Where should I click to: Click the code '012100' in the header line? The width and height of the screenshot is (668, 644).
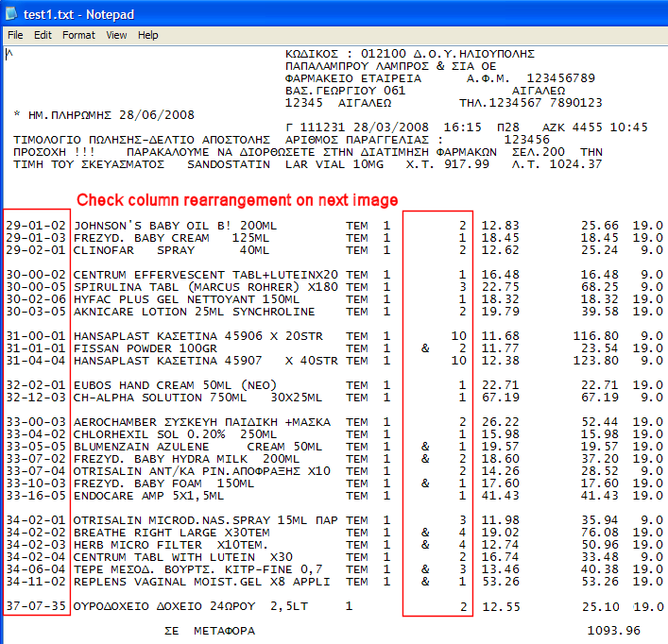(x=384, y=54)
